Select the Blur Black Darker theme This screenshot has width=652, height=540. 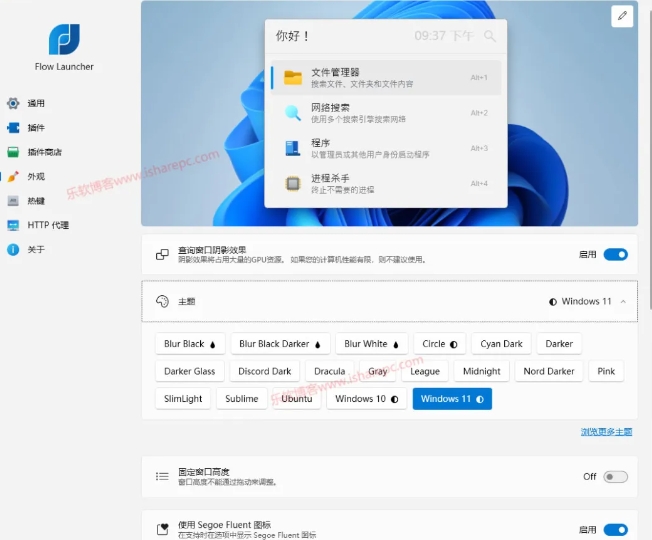pyautogui.click(x=280, y=344)
